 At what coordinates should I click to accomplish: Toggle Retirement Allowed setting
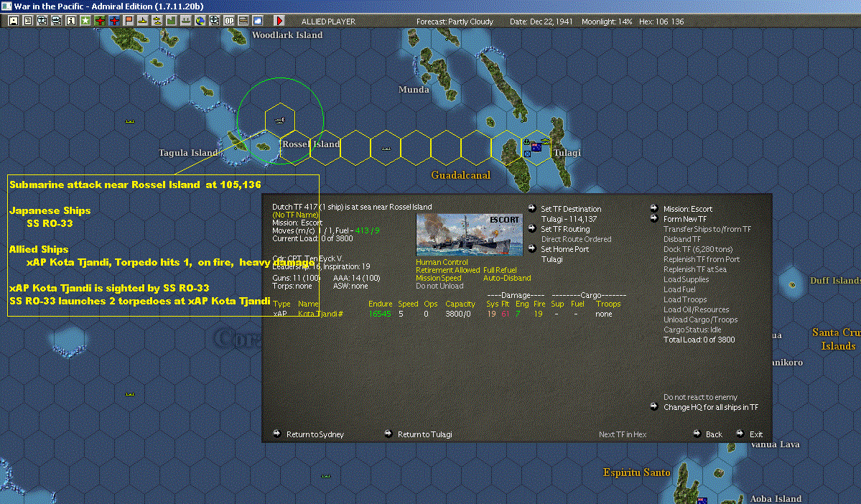coord(447,270)
